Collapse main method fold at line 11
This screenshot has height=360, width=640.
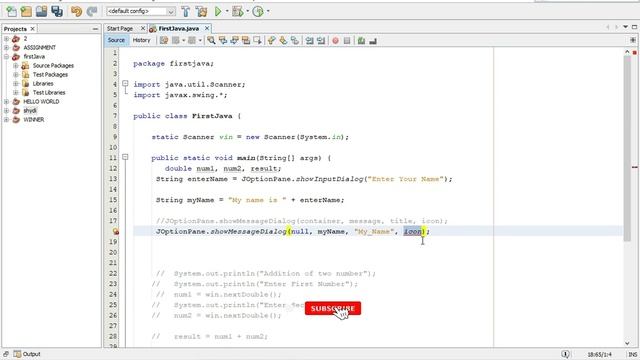pyautogui.click(x=125, y=157)
